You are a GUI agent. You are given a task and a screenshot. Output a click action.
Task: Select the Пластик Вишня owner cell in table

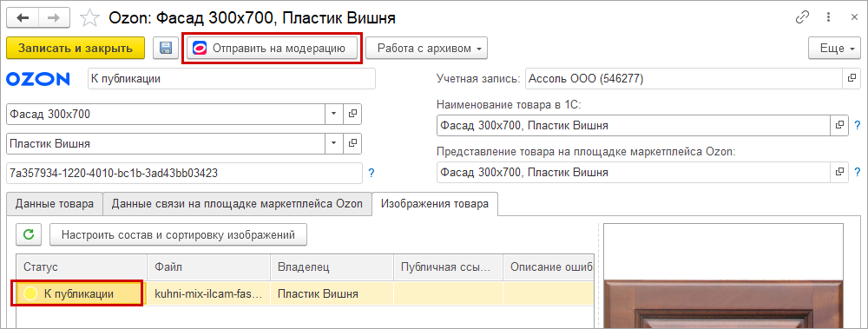332,293
